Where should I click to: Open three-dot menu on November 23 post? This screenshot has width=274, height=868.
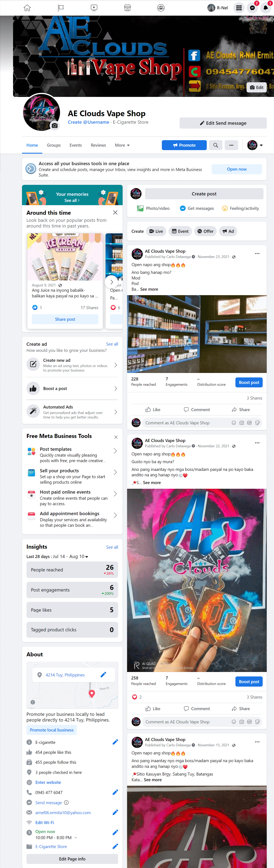[x=257, y=253]
